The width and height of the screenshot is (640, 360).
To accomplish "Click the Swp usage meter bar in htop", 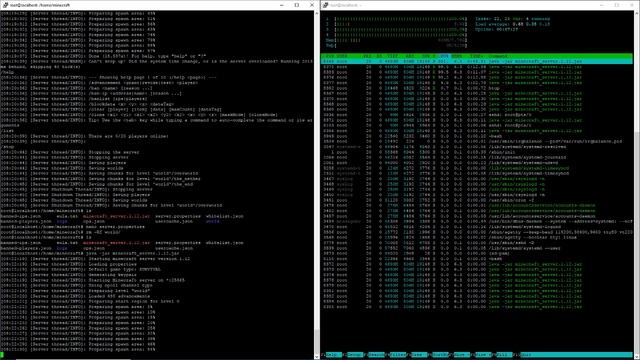I will coord(396,45).
